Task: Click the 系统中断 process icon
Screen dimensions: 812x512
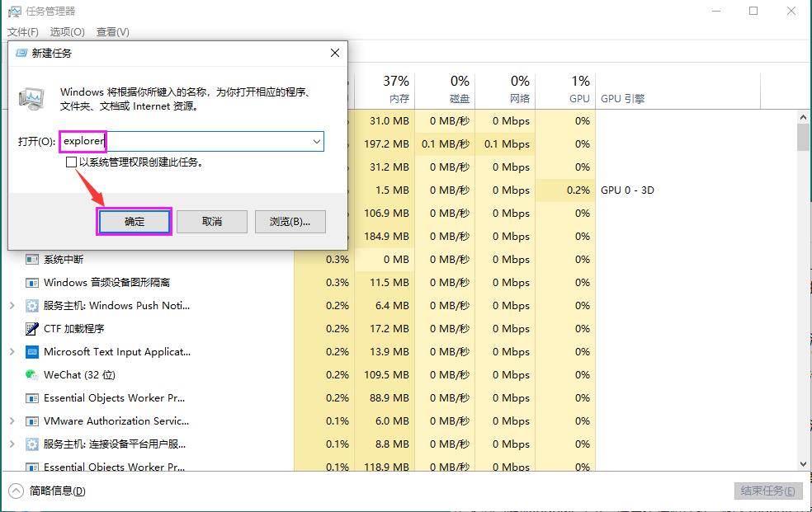Action: click(32, 260)
